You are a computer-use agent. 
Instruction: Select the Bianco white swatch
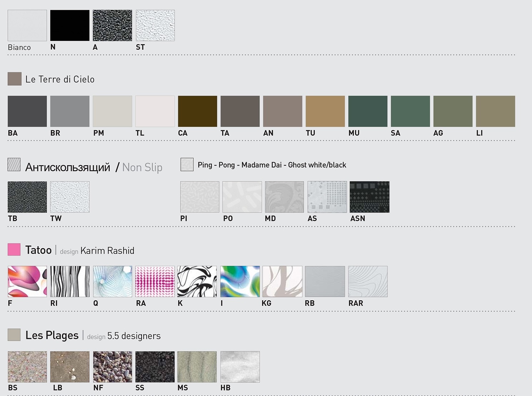click(x=27, y=25)
